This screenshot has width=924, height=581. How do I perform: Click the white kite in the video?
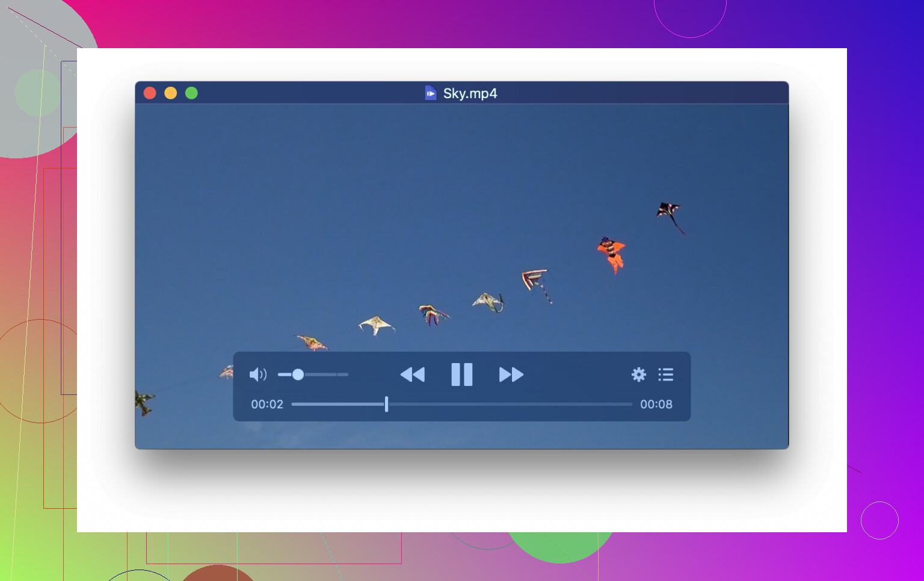click(x=376, y=325)
